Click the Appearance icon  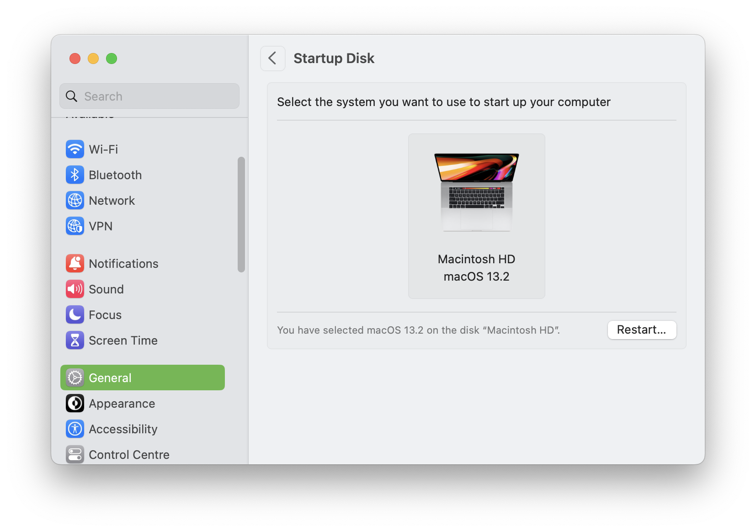(x=75, y=403)
